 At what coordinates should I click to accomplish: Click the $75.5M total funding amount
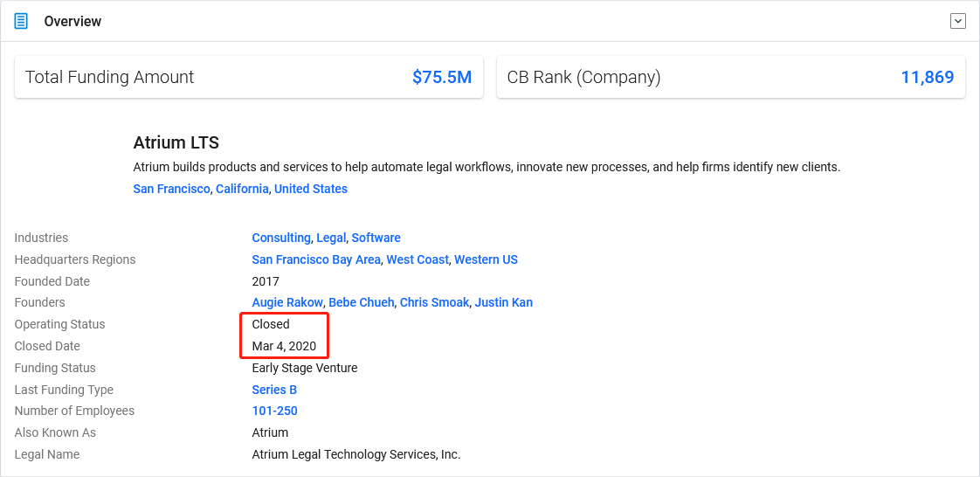click(442, 77)
